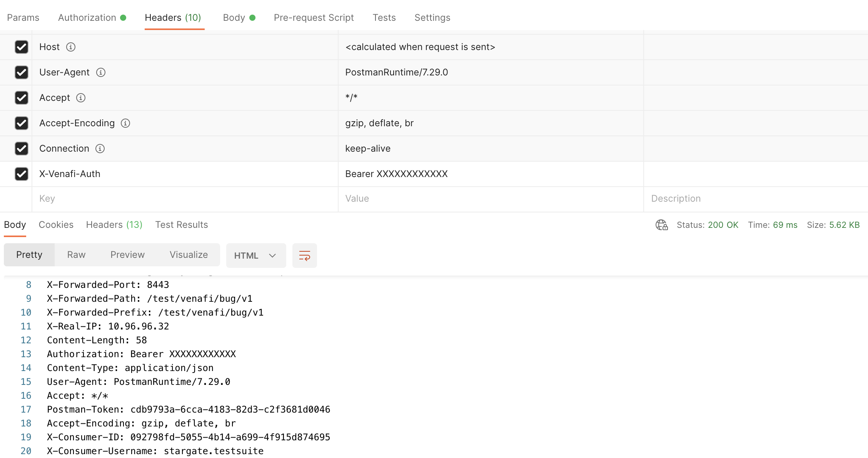This screenshot has width=868, height=458.
Task: Toggle the Accept-Encoding header checkbox
Action: point(22,123)
